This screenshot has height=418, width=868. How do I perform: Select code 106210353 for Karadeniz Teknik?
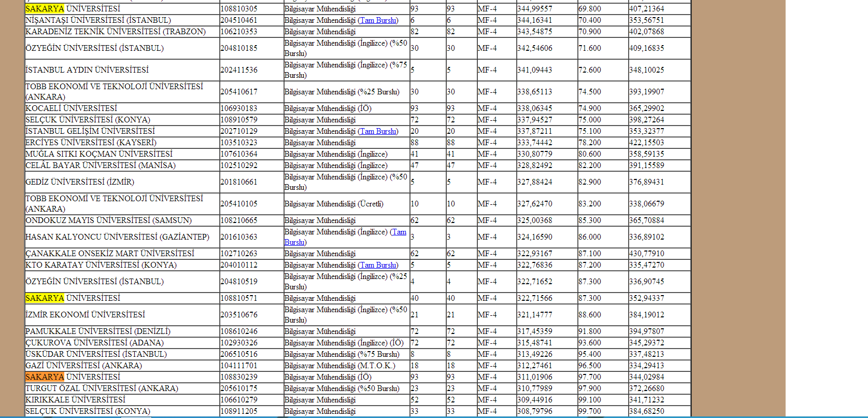(239, 32)
